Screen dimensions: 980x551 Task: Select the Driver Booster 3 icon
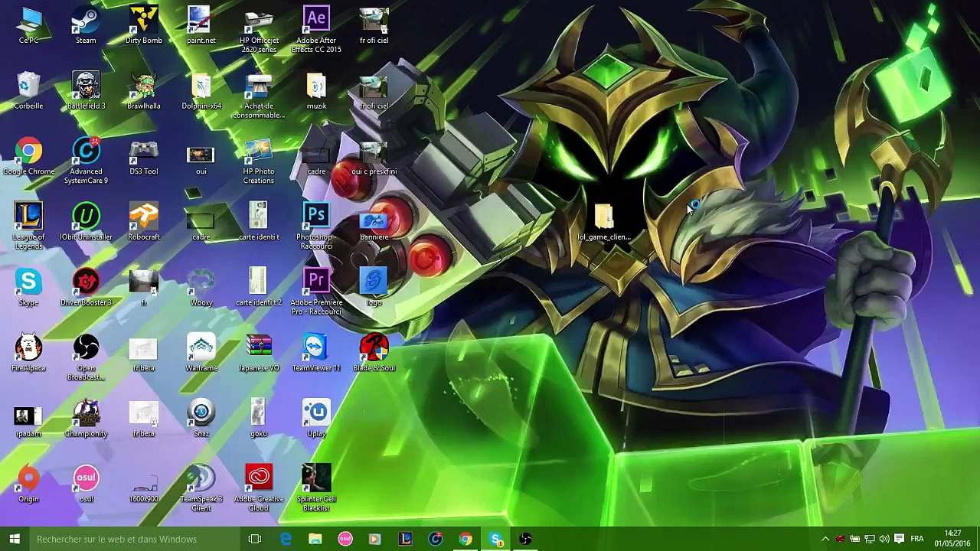pyautogui.click(x=86, y=288)
